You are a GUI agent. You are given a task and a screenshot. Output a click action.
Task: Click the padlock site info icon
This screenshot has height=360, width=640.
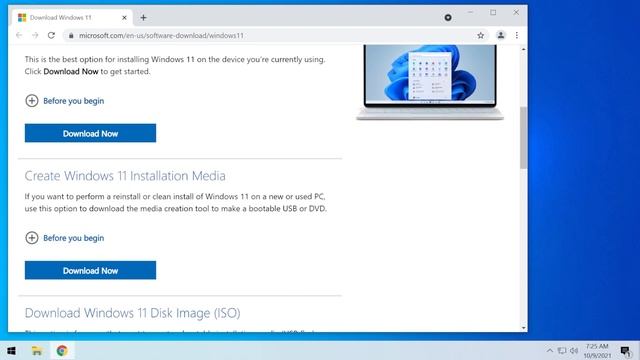71,36
